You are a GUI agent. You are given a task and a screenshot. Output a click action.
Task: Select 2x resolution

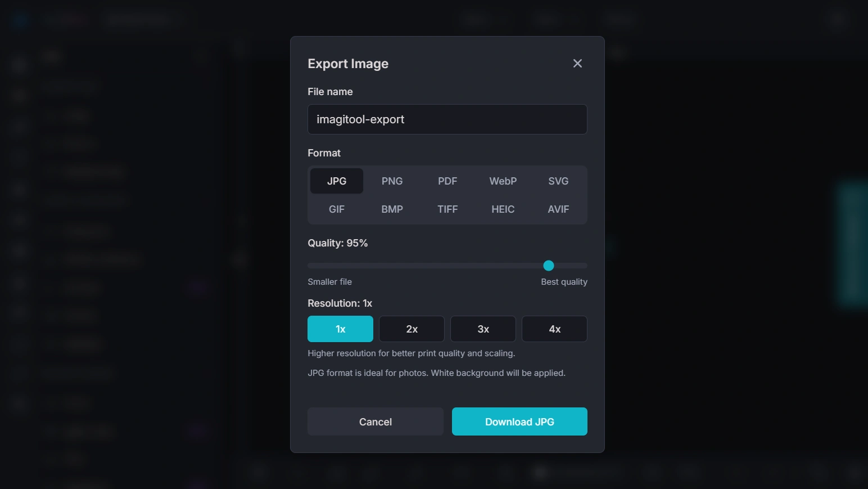pyautogui.click(x=412, y=329)
